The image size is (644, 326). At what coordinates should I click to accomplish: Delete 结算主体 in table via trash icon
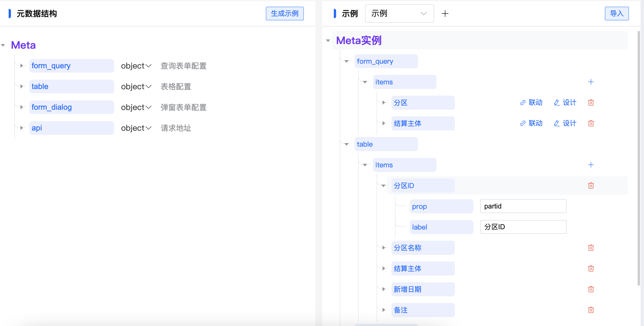tap(591, 268)
